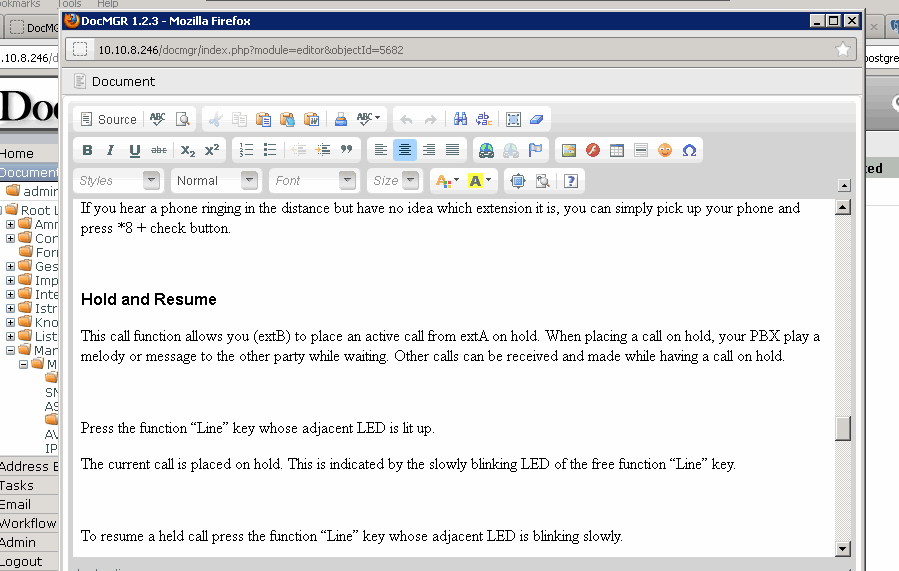Insert an image
The width and height of the screenshot is (899, 571).
[x=569, y=150]
